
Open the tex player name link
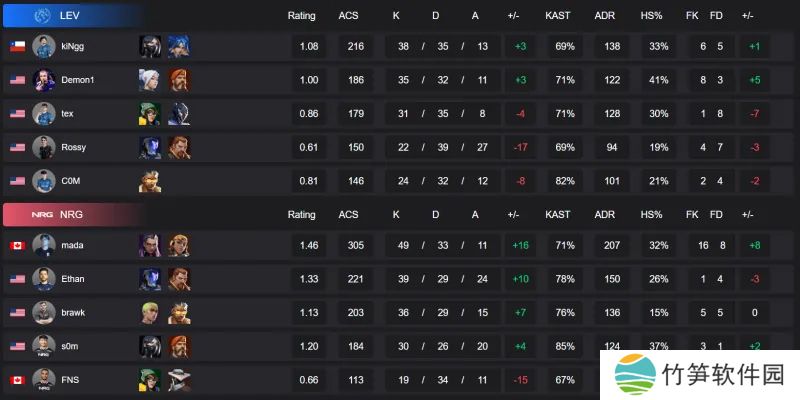point(67,113)
